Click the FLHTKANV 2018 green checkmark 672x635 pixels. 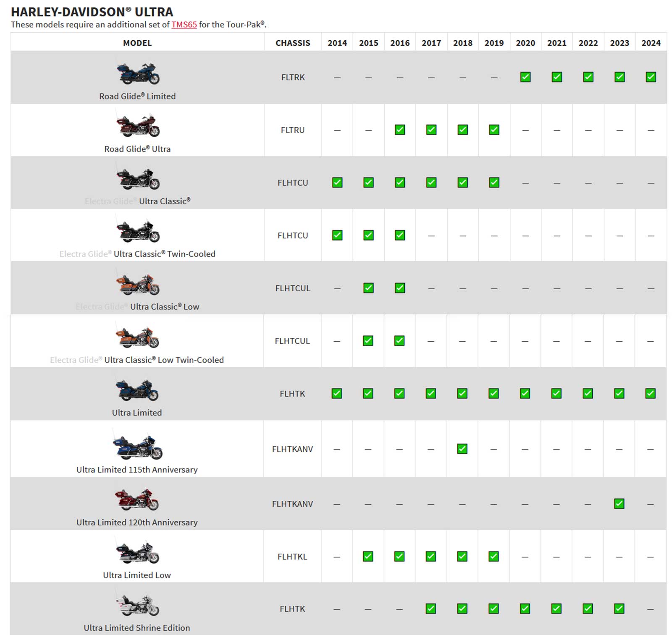pyautogui.click(x=462, y=449)
